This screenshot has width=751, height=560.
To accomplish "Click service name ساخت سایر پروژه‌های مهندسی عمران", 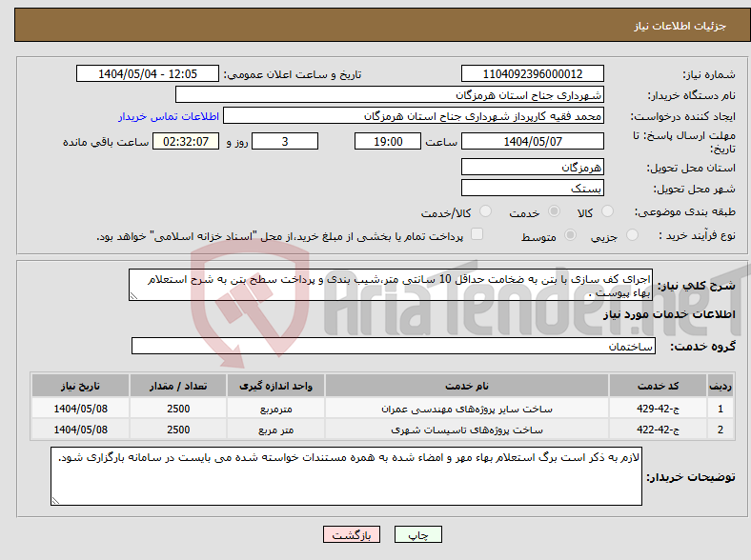I will click(x=467, y=409).
